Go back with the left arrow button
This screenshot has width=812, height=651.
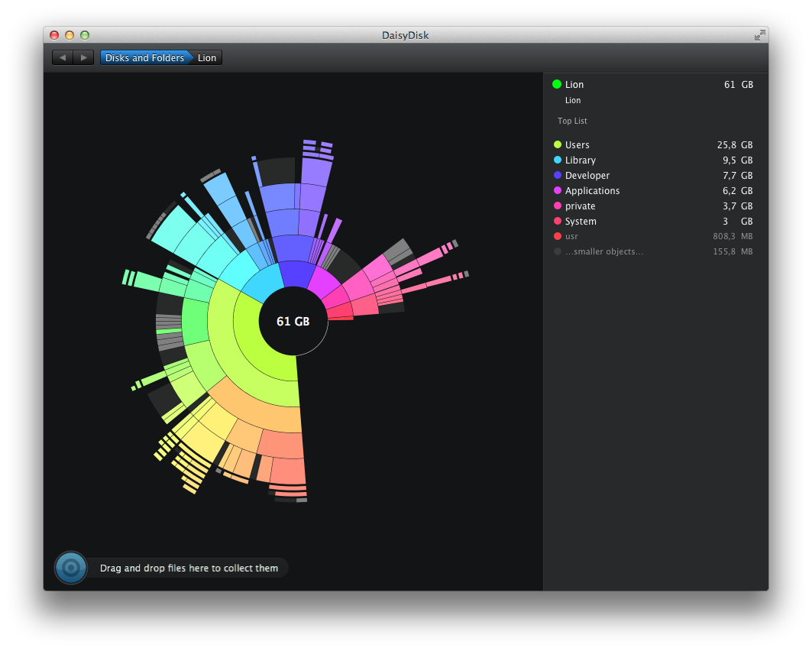click(x=63, y=57)
